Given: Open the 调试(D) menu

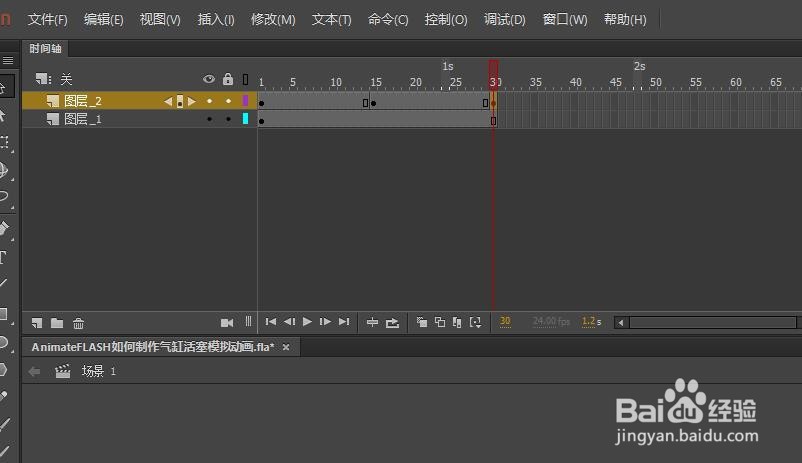Looking at the screenshot, I should pos(504,19).
